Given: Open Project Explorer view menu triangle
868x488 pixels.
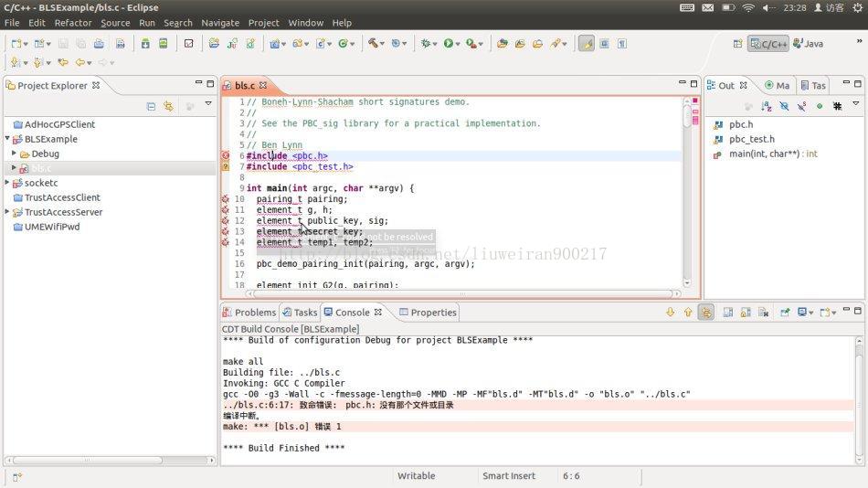Looking at the screenshot, I should click(x=208, y=103).
